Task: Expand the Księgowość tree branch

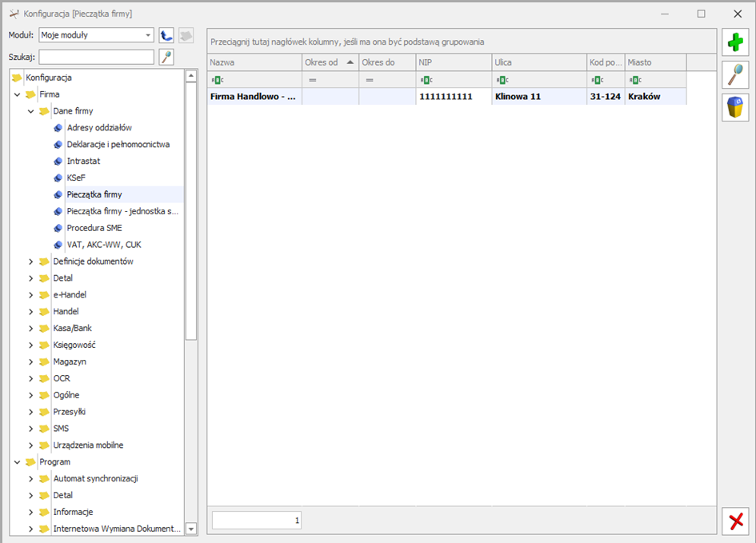Action: tap(31, 345)
